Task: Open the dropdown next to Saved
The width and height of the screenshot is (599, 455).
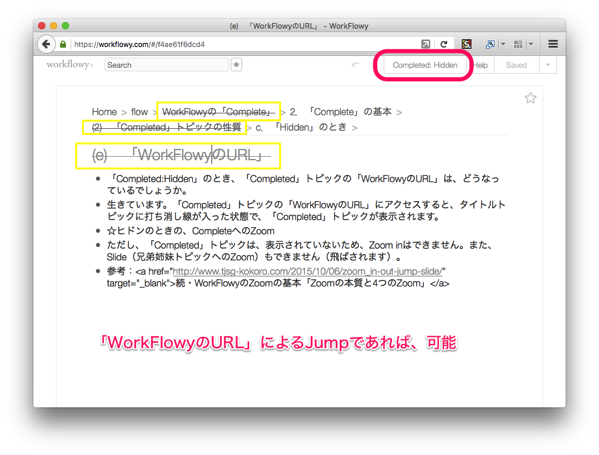Action: pos(547,65)
